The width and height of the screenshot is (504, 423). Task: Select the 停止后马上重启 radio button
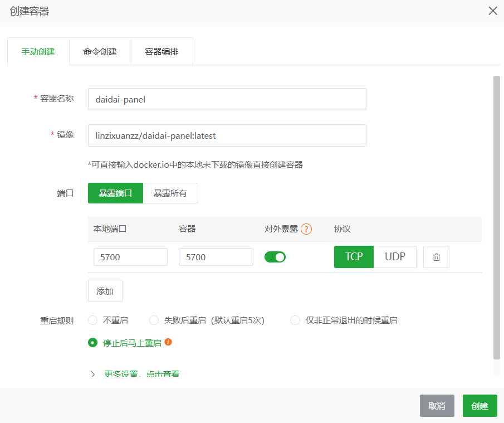coord(93,343)
